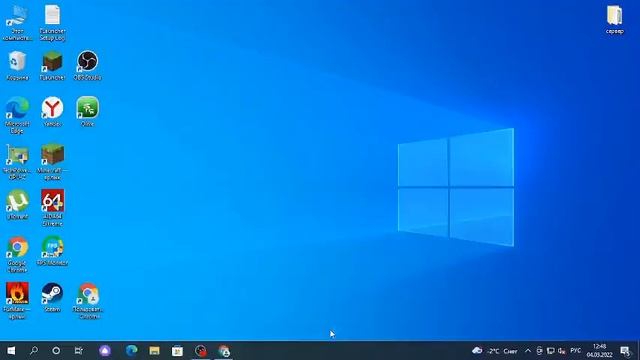Viewport: 640px width, 360px height.
Task: Select the TLauncher Setup Log file
Action: tap(52, 23)
